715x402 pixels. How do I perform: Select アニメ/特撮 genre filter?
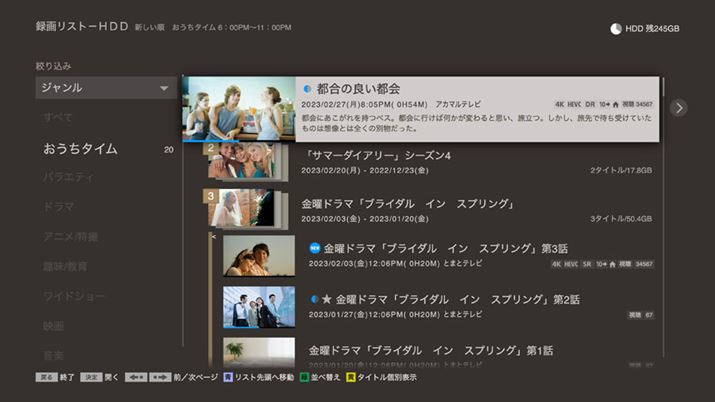71,237
